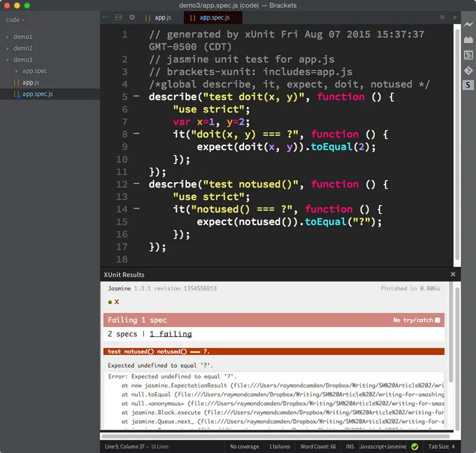The height and width of the screenshot is (453, 476).
Task: Click the S extension icon in right toolbar
Action: pos(468,85)
